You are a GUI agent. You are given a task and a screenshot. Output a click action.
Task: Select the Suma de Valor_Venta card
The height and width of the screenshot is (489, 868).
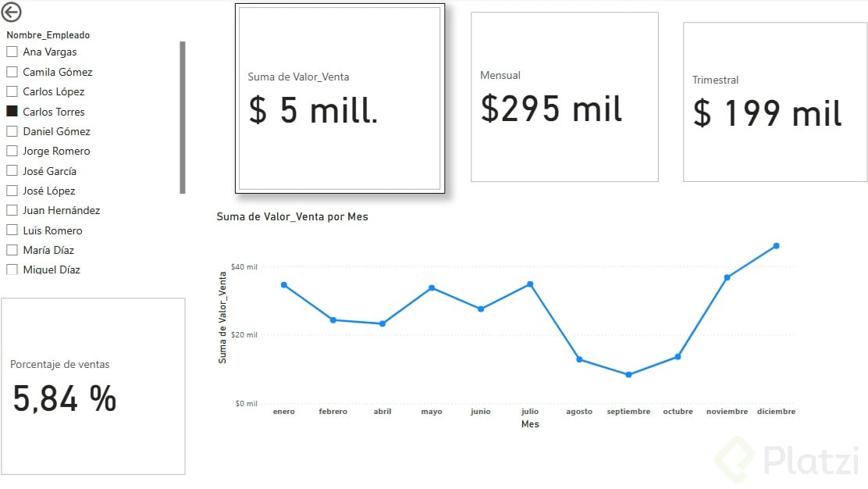[x=340, y=98]
